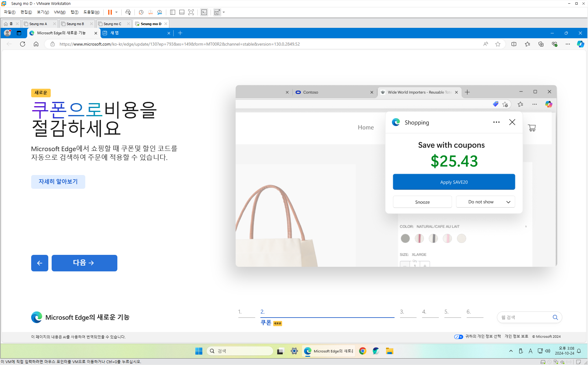This screenshot has width=588, height=365.
Task: Launch Copilot from Edge toolbar
Action: tap(580, 44)
